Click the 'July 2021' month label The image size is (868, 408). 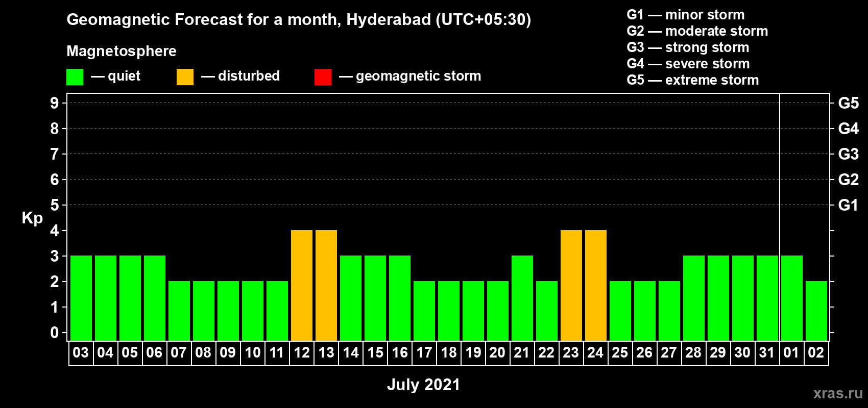pyautogui.click(x=423, y=385)
